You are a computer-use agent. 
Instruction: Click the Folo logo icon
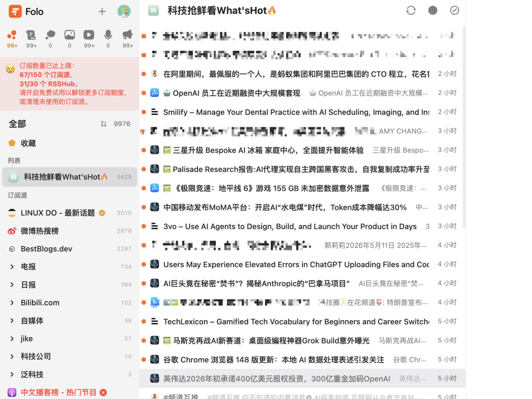coord(15,11)
